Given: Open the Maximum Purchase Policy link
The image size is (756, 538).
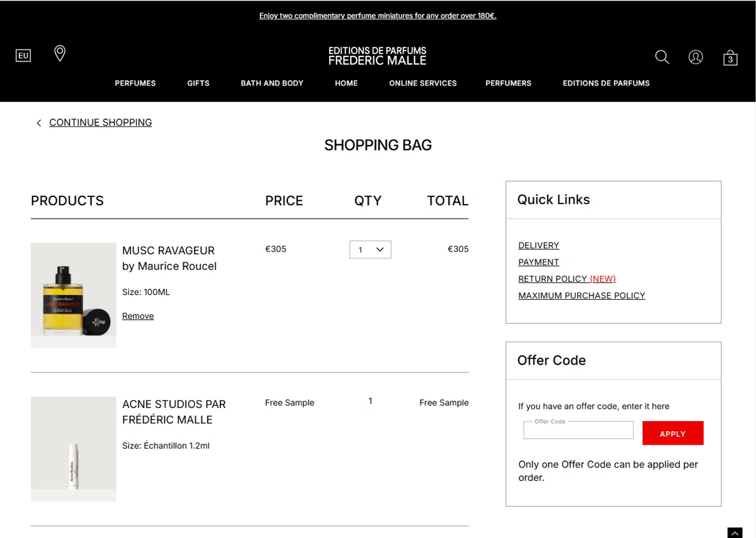Looking at the screenshot, I should [x=582, y=295].
